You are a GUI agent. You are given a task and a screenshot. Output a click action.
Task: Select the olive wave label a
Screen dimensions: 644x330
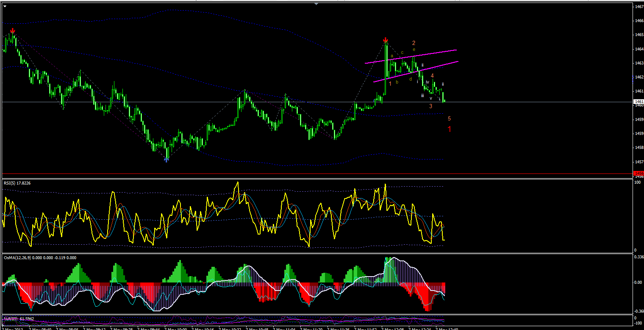392,56
